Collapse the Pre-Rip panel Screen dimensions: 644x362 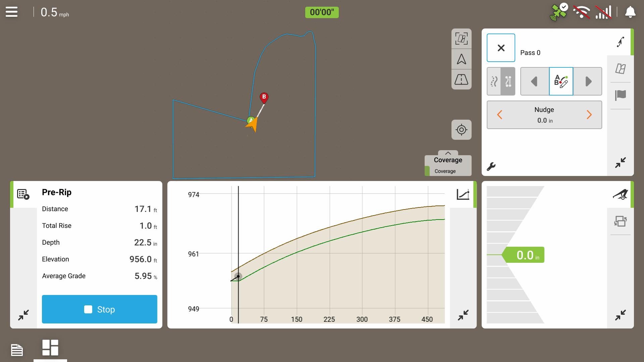pos(23,315)
